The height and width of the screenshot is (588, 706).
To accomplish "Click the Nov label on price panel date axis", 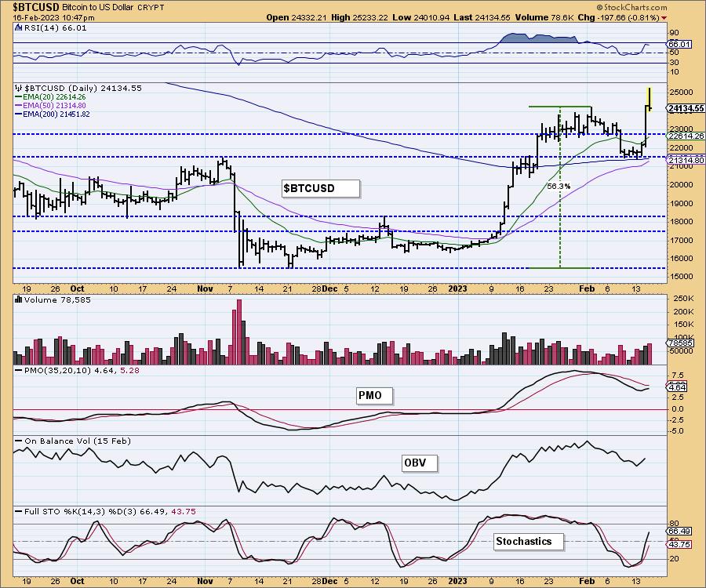I will [206, 289].
